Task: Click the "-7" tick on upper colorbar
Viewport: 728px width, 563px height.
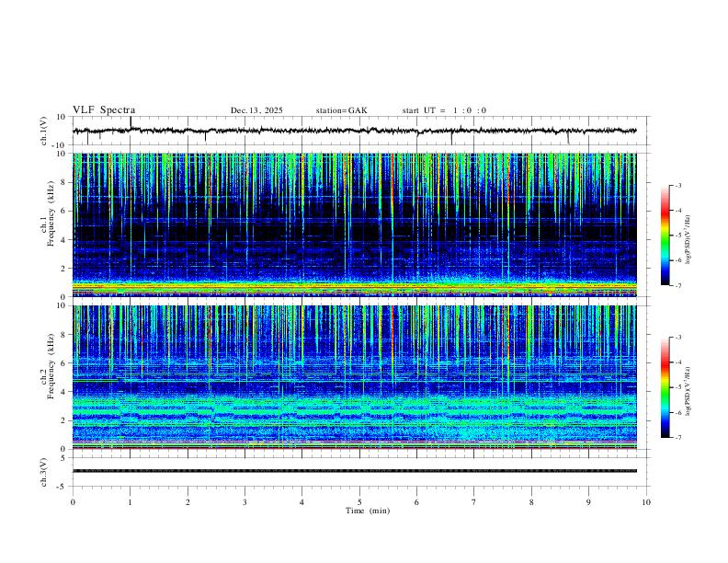Action: tap(677, 286)
